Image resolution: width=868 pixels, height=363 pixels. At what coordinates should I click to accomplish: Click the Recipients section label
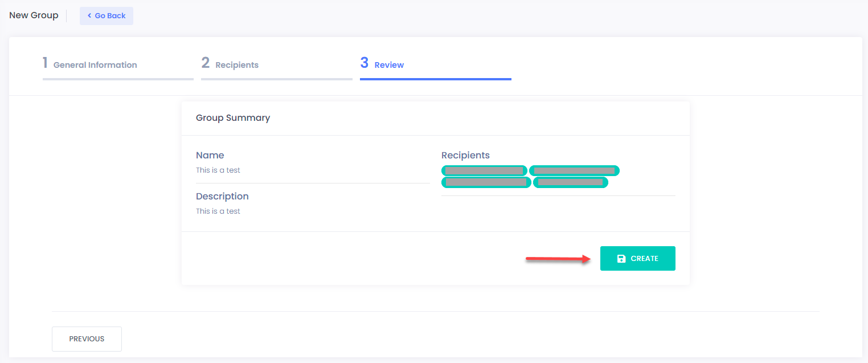tap(465, 156)
